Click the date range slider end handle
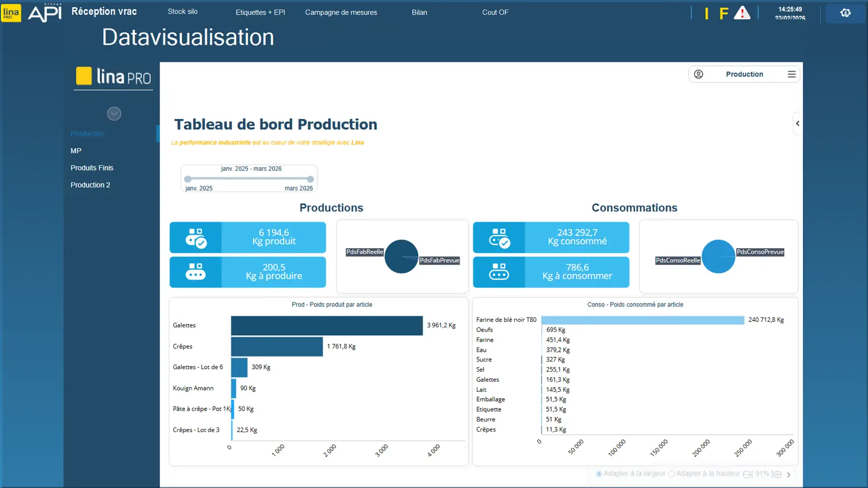Screen dimensions: 868x488 pos(310,179)
